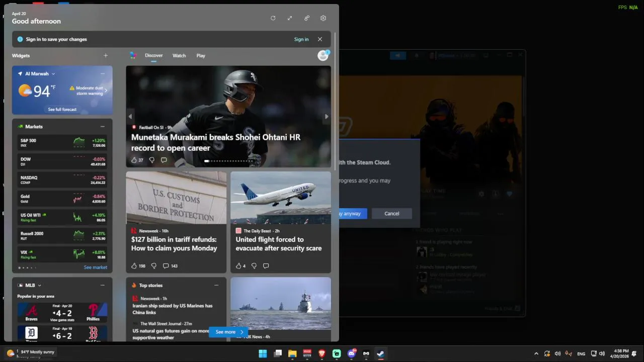The height and width of the screenshot is (362, 644).
Task: Open the share link icon in the widgets header
Action: 306,18
